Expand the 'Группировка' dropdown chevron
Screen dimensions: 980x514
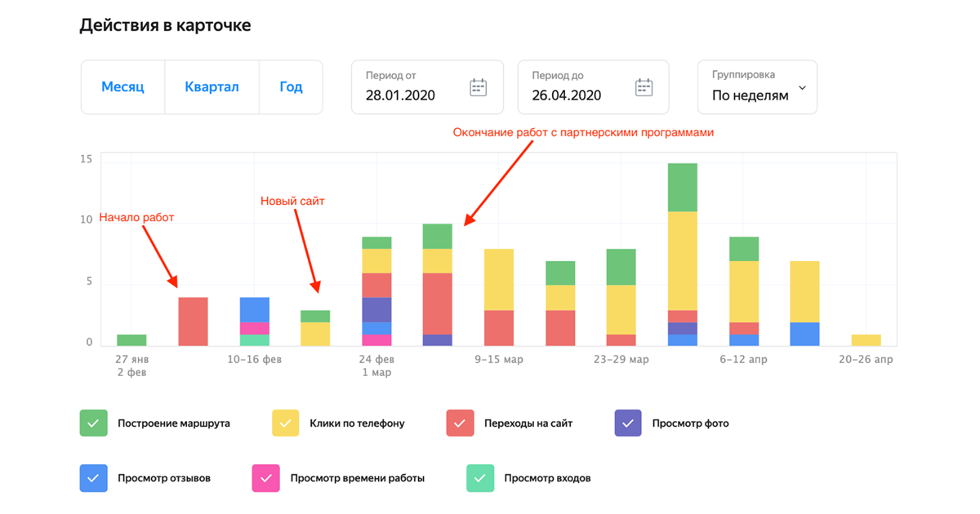pos(802,88)
